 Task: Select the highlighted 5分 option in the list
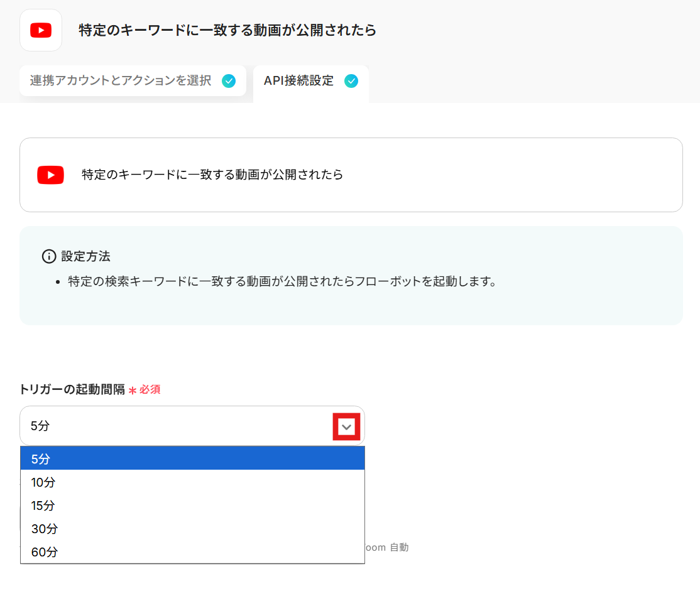192,459
